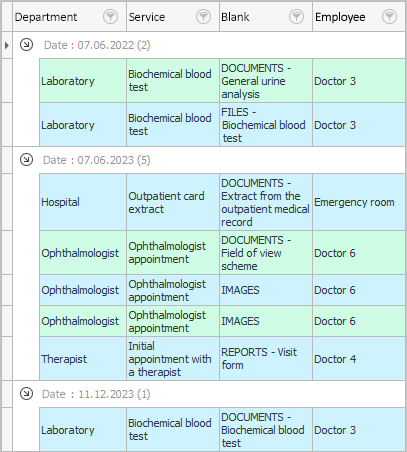407x452 pixels.
Task: Click Laboratory in the FILES row
Action: click(x=83, y=125)
